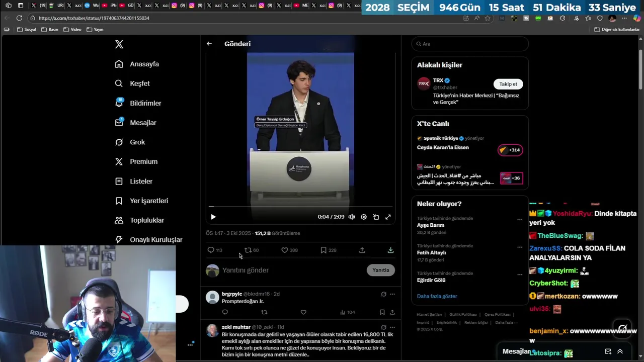Open more options for Fatih Altaylı trend

pyautogui.click(x=520, y=247)
